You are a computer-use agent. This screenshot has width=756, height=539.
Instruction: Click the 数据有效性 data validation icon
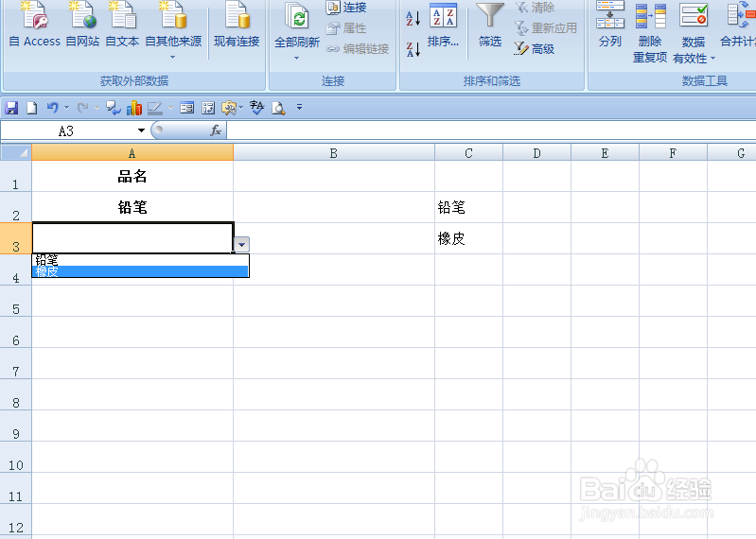coord(694,24)
